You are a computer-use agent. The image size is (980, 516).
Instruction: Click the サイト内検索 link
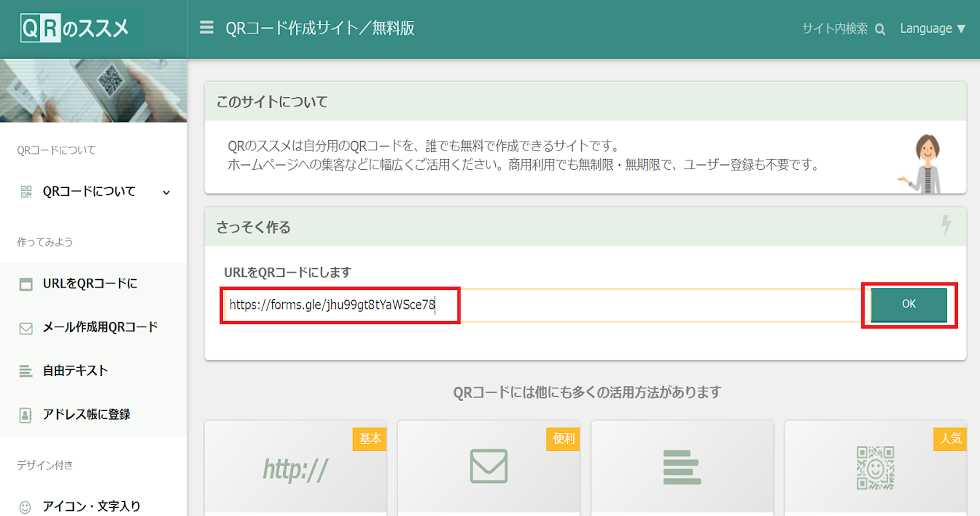coord(835,29)
